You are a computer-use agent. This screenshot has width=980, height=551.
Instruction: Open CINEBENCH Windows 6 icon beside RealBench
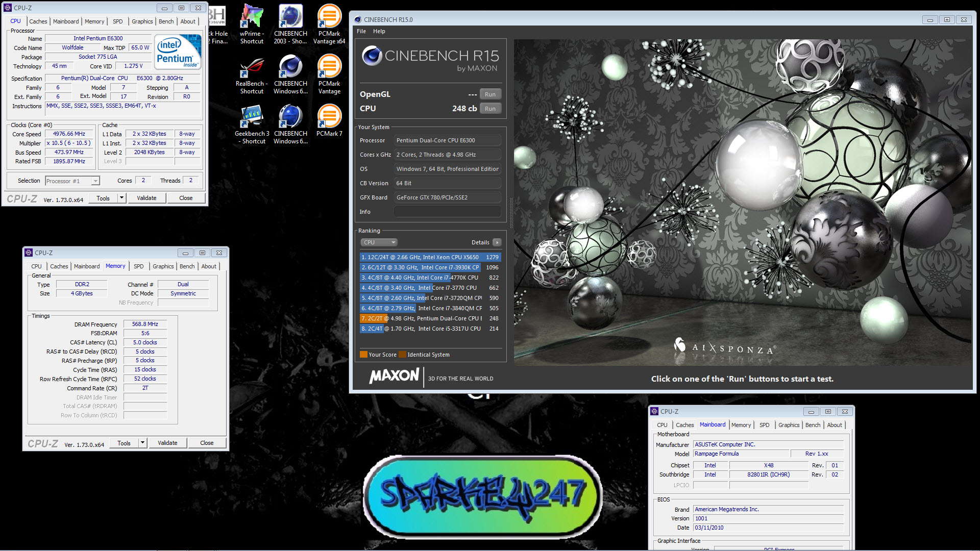coord(290,75)
